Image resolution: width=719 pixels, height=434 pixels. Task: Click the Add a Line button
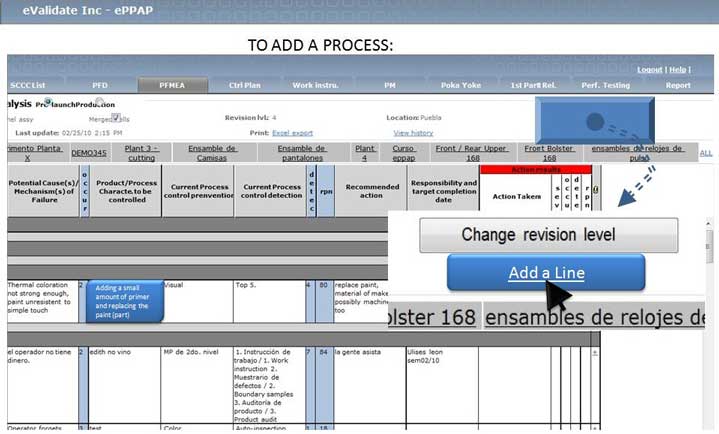pyautogui.click(x=546, y=273)
